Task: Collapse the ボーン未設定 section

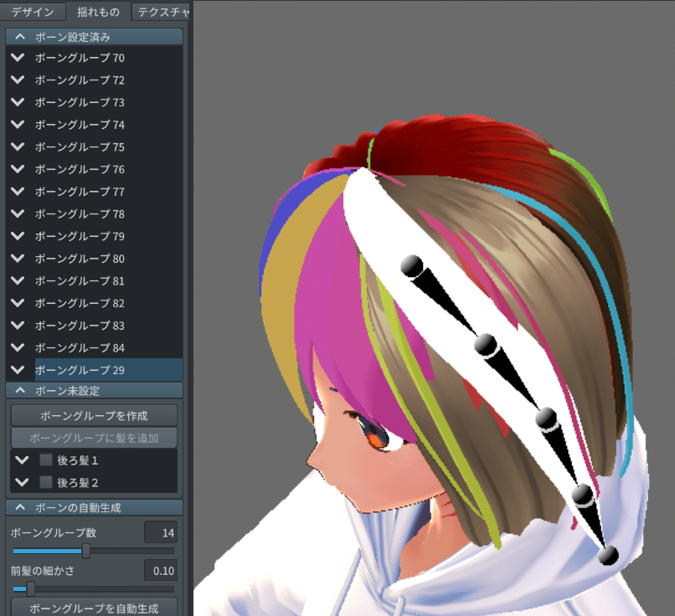Action: pyautogui.click(x=20, y=391)
